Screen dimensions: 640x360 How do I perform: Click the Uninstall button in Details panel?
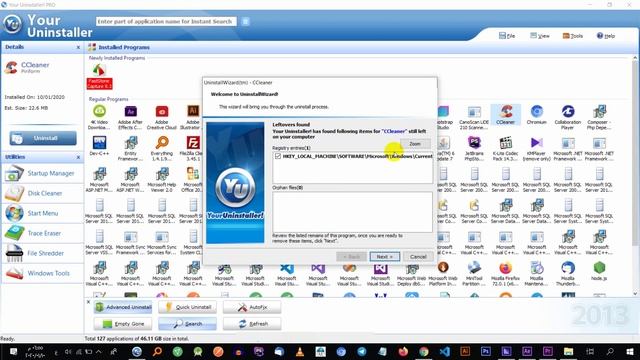(43, 138)
